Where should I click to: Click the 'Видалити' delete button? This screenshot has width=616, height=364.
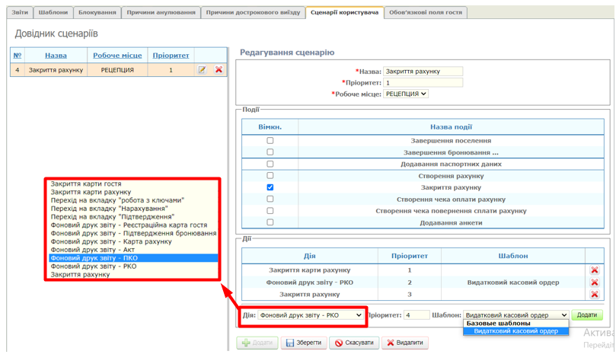click(x=405, y=343)
